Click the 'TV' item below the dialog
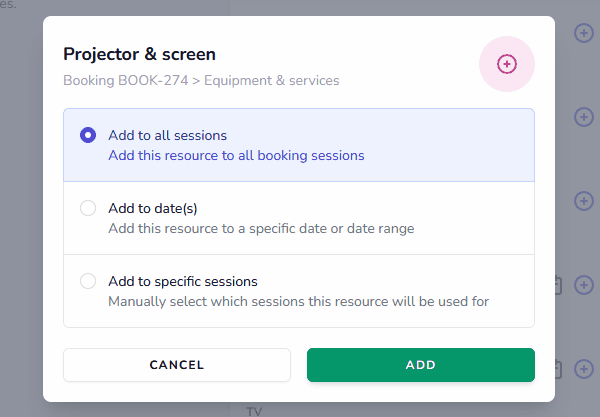 tap(254, 410)
